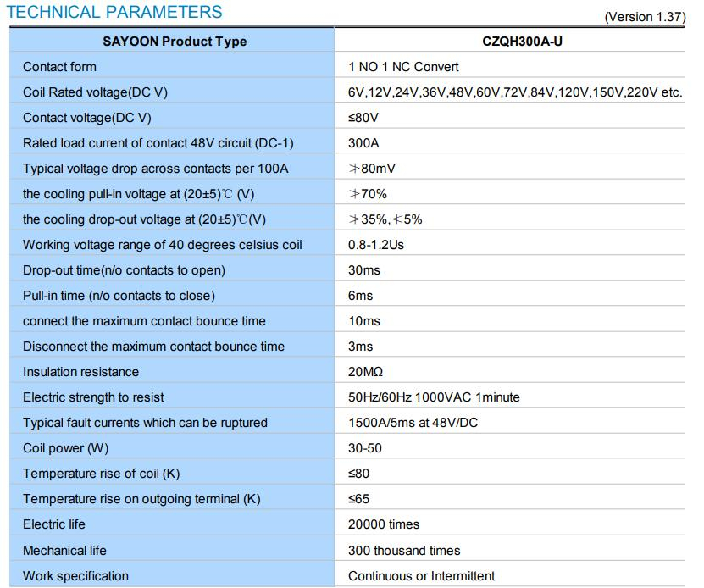Select Temperature rise of coil (K) label
Screen dimensions: 704x588
click(x=102, y=474)
